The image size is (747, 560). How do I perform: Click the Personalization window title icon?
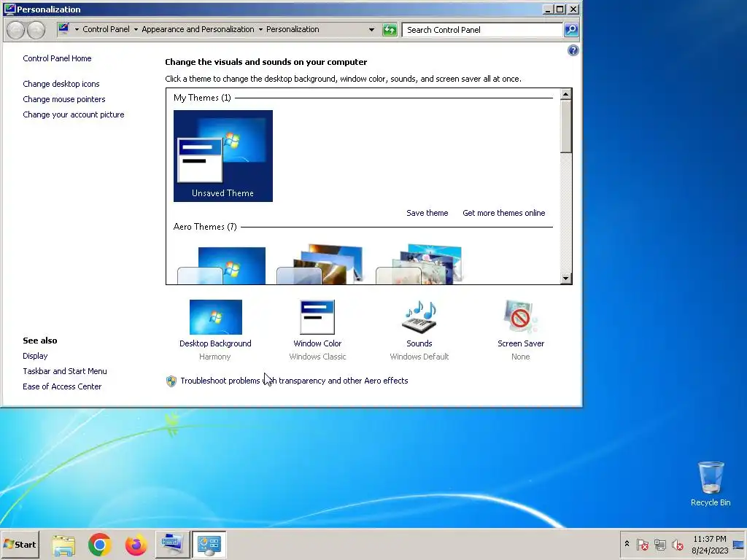tap(9, 9)
